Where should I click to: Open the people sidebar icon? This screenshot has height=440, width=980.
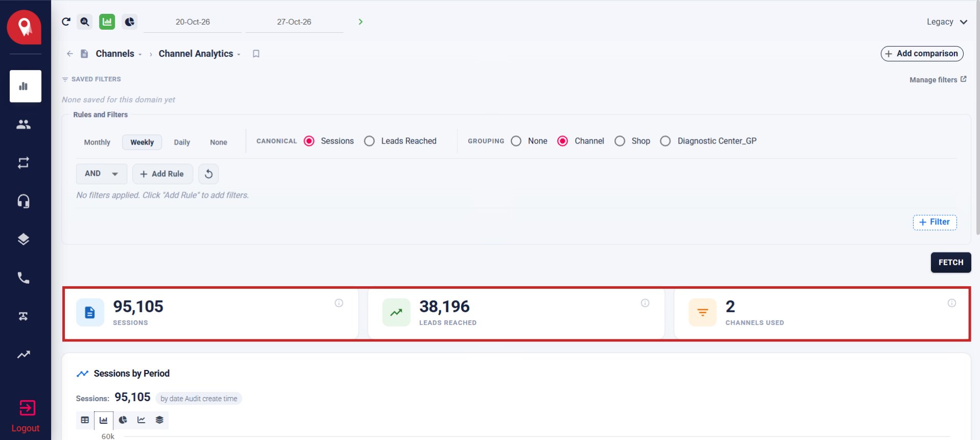23,124
